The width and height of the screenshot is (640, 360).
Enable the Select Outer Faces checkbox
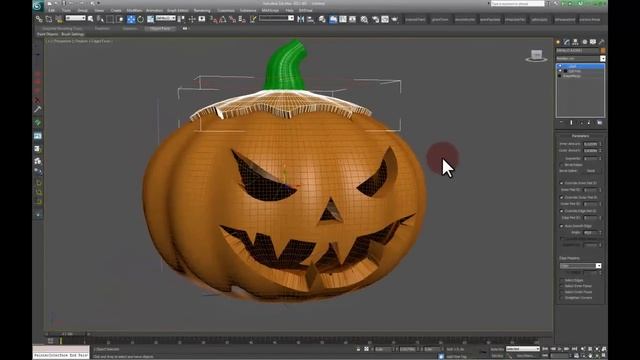tap(562, 292)
